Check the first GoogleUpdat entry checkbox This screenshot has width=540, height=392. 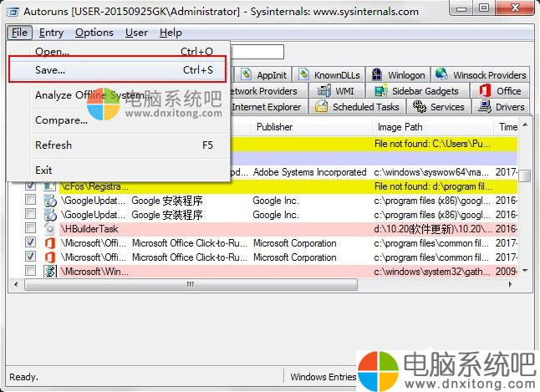coord(30,200)
